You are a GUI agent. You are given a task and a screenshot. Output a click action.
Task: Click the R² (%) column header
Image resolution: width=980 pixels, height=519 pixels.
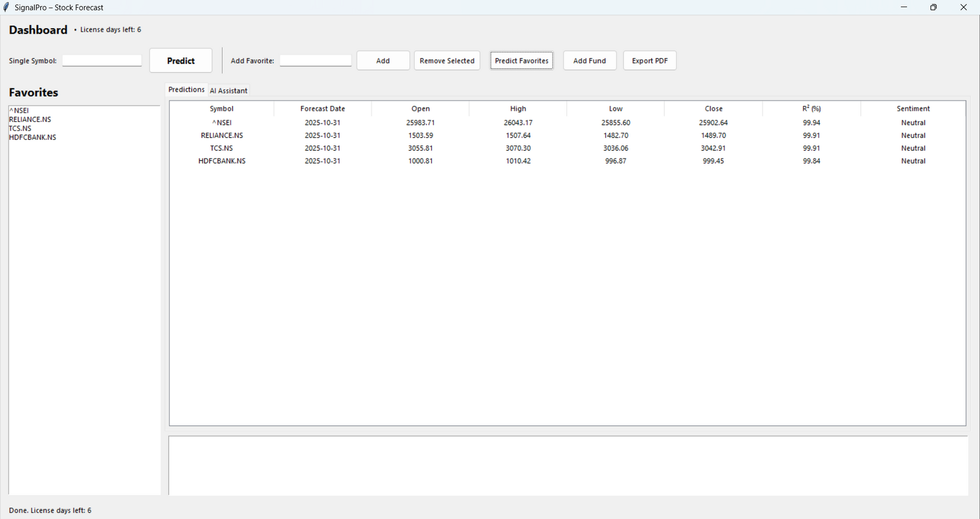click(811, 108)
